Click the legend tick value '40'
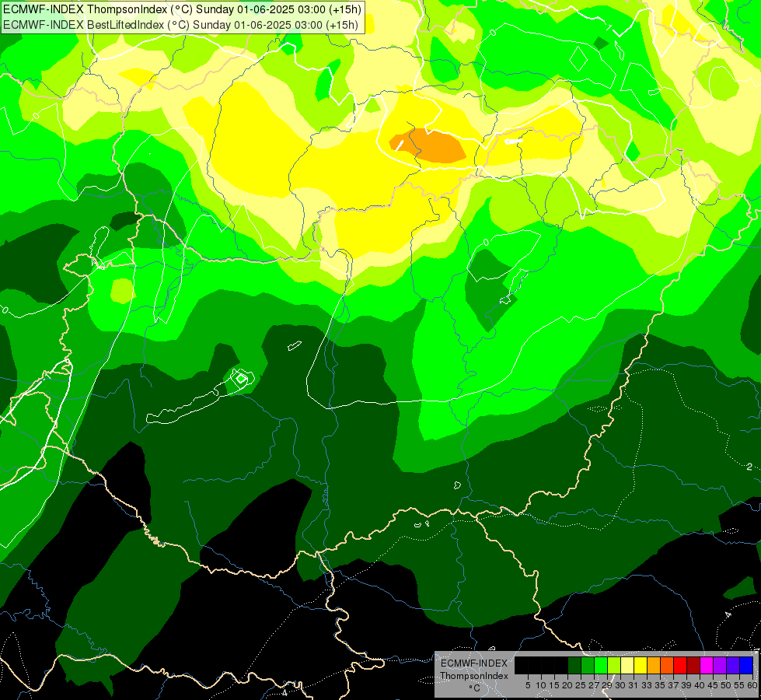761x700 pixels. point(700,685)
